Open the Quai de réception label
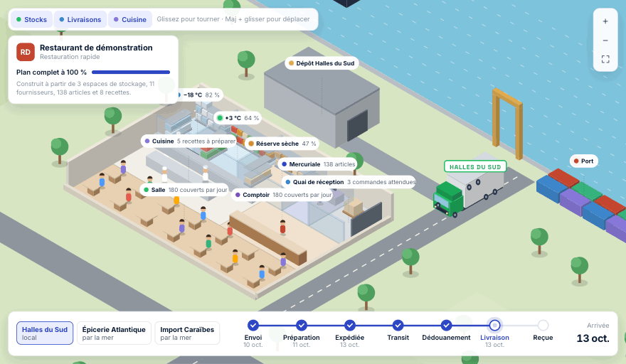Image resolution: width=626 pixels, height=364 pixels. 349,182
